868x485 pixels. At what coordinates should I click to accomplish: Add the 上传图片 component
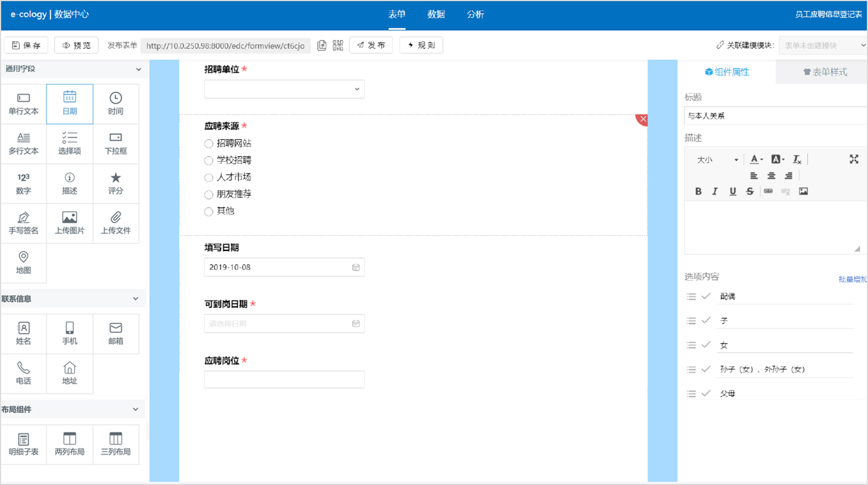(70, 223)
